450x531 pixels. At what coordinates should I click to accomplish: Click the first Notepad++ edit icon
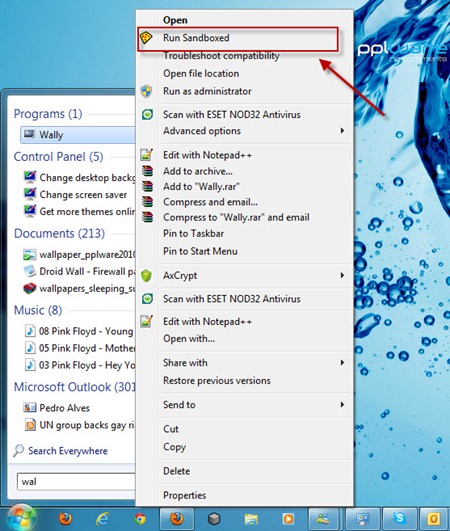click(x=147, y=155)
